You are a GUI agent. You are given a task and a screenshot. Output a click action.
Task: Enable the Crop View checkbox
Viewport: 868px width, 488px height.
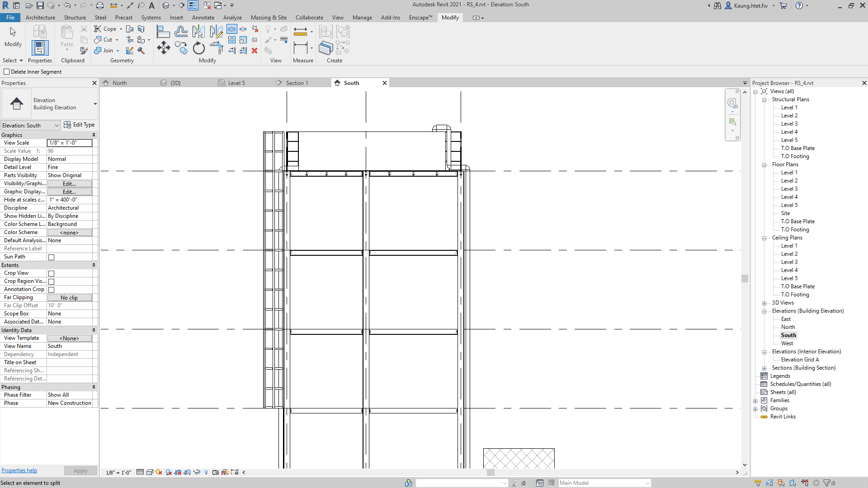(x=52, y=273)
